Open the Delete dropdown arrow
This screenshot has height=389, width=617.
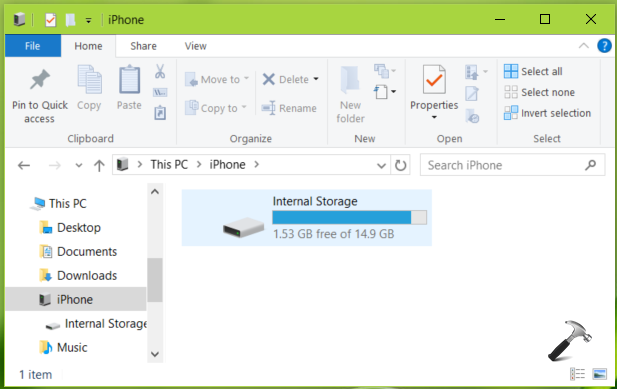point(316,79)
